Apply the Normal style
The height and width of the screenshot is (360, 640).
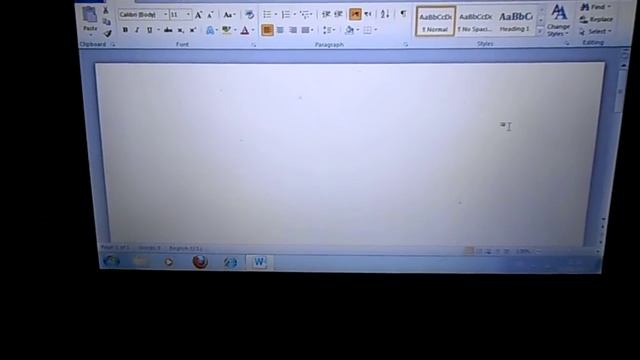[435, 21]
